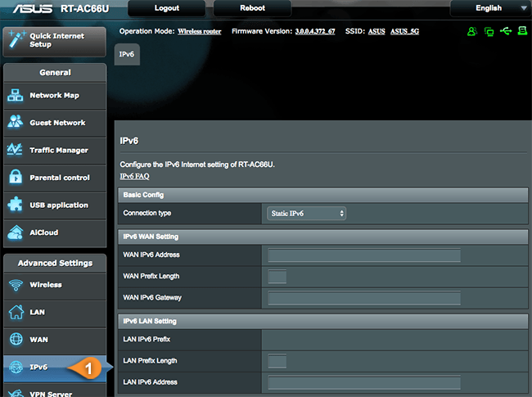This screenshot has width=532, height=397.
Task: Click the Traffic Manager icon
Action: click(x=16, y=150)
